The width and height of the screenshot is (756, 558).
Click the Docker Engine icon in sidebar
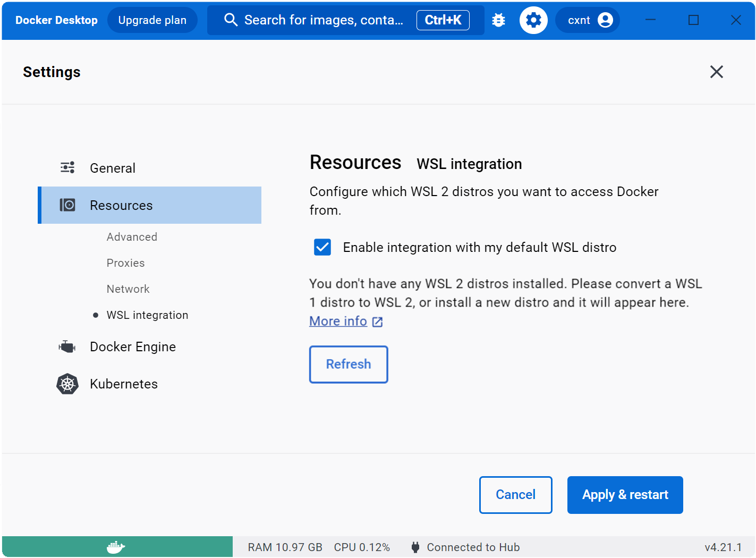point(67,347)
